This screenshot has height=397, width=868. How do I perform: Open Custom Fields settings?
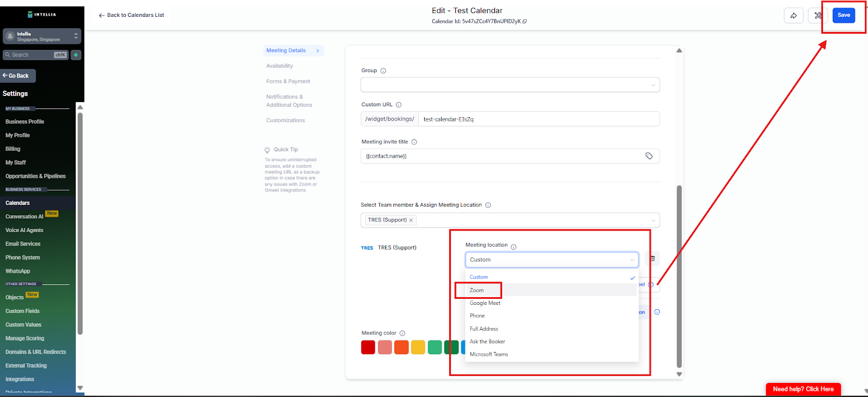pyautogui.click(x=23, y=311)
